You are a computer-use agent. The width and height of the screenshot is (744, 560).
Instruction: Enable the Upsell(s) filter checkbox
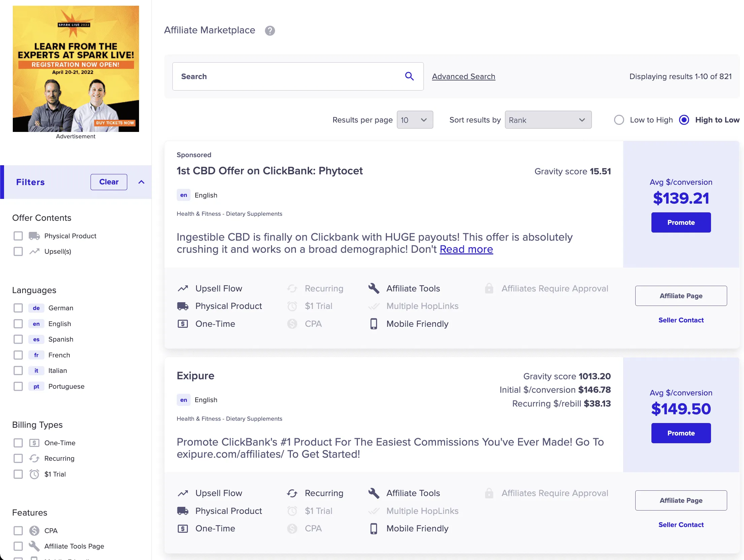click(x=18, y=251)
